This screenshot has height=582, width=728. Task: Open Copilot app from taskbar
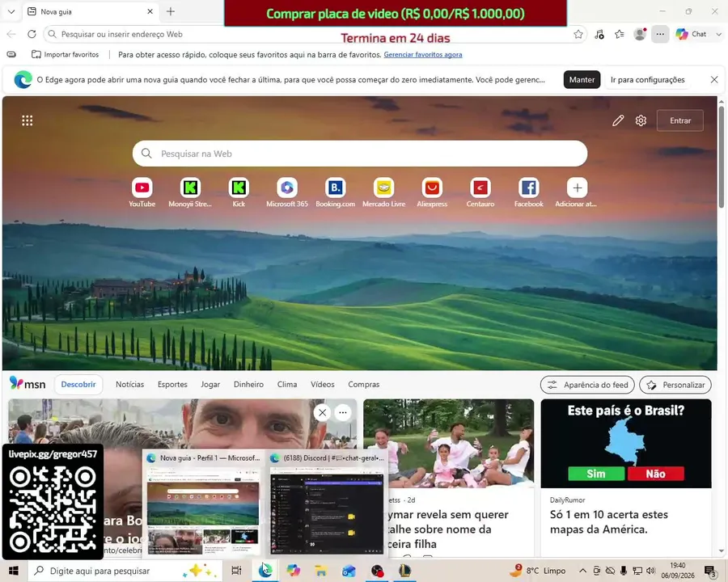click(x=293, y=571)
